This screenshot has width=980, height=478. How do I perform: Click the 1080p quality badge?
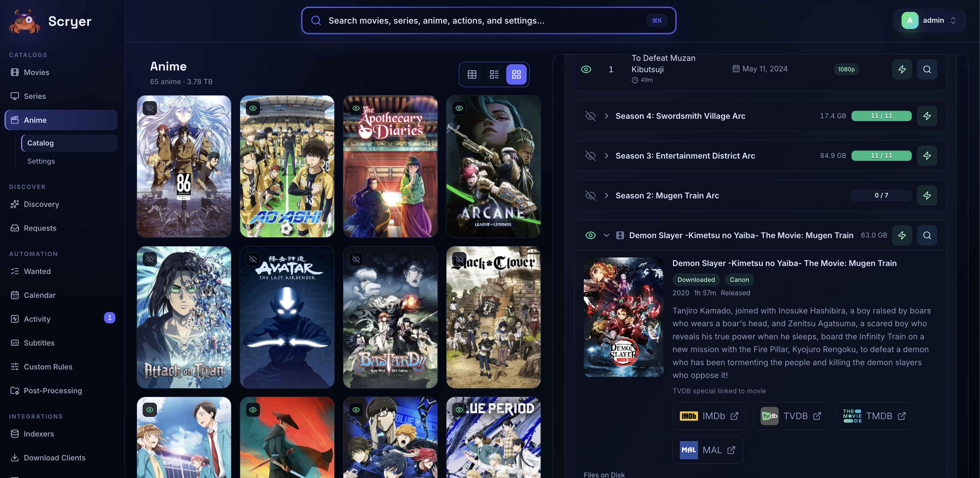pyautogui.click(x=846, y=69)
